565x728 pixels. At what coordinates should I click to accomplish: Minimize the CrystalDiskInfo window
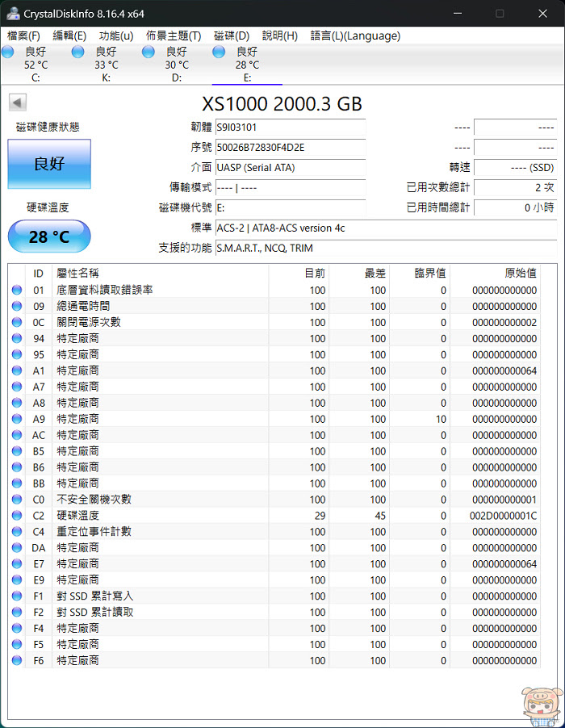click(458, 14)
